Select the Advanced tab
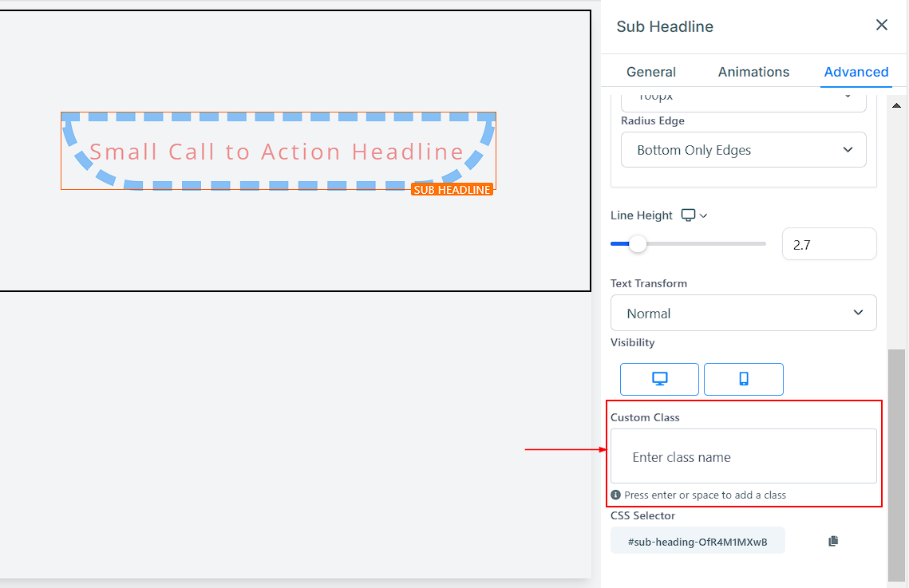Image resolution: width=909 pixels, height=588 pixels. click(856, 72)
